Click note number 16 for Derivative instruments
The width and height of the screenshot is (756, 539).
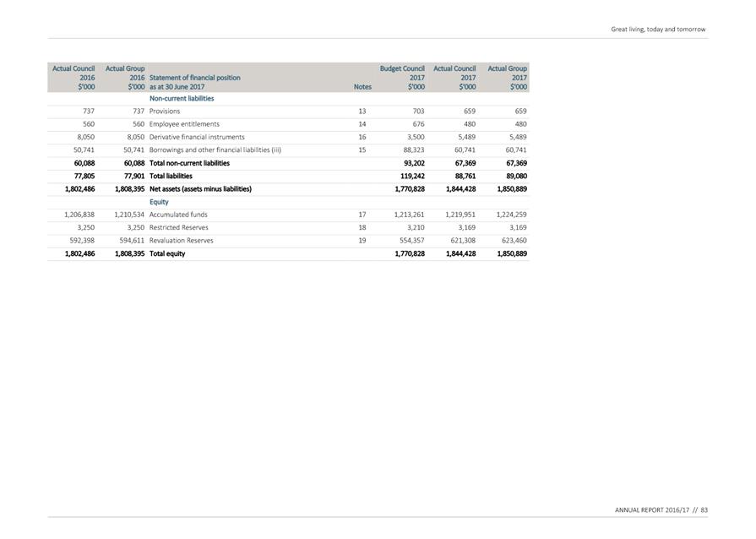click(362, 138)
